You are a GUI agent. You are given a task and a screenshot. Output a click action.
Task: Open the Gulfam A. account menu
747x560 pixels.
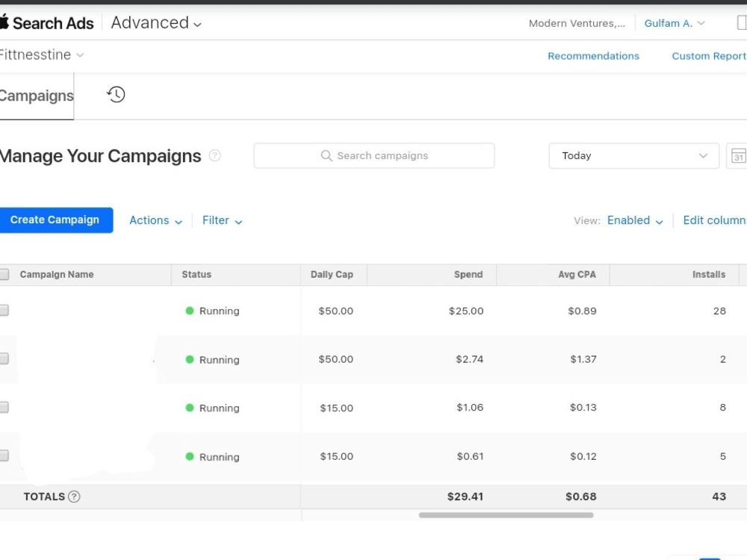[x=674, y=23]
